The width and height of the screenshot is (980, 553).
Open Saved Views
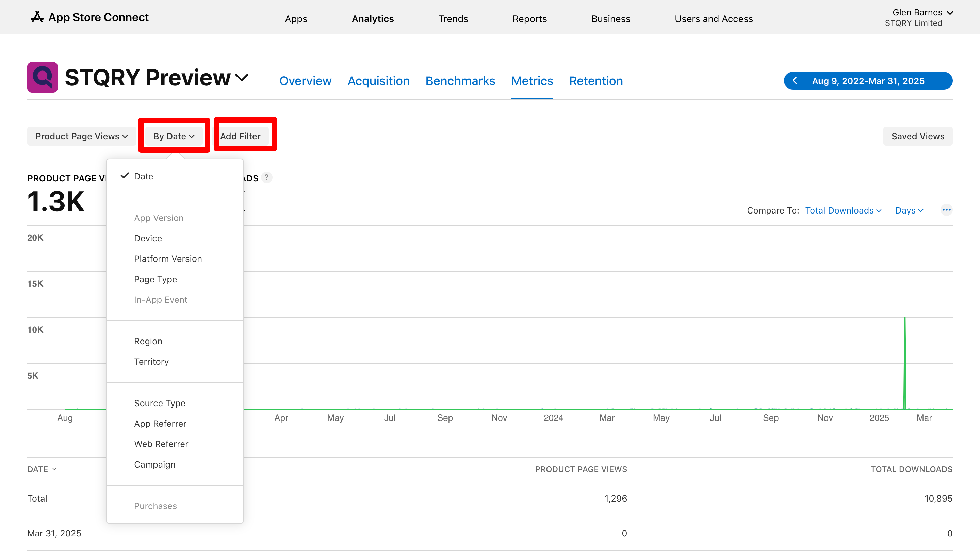point(918,136)
